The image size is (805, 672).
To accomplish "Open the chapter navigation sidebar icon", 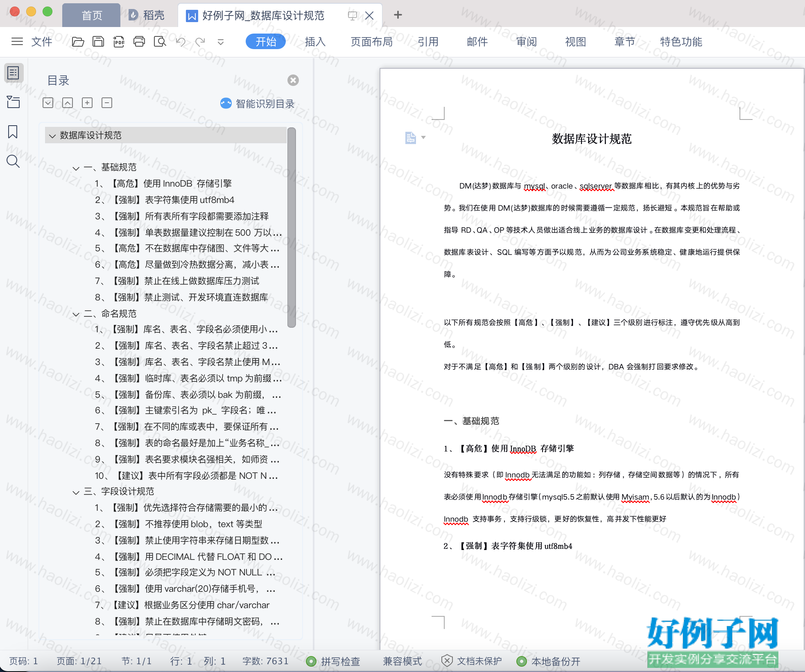I will 13,102.
